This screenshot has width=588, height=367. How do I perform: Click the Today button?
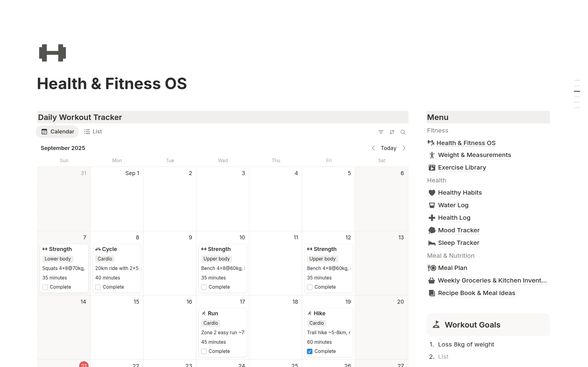click(x=388, y=148)
